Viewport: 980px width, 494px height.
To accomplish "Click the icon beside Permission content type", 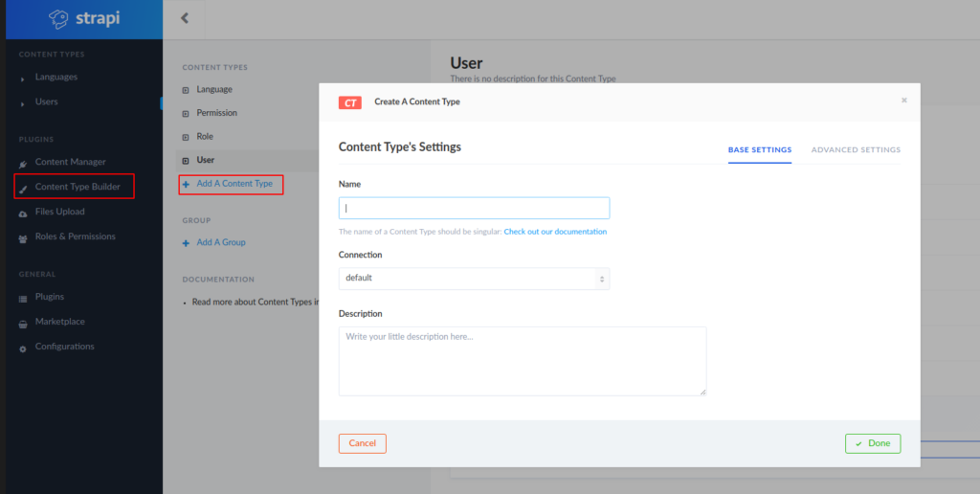I will click(186, 114).
